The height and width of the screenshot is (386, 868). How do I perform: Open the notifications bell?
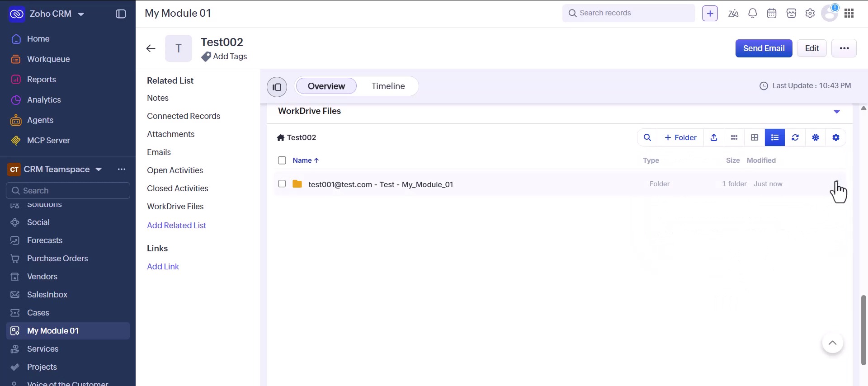[753, 14]
